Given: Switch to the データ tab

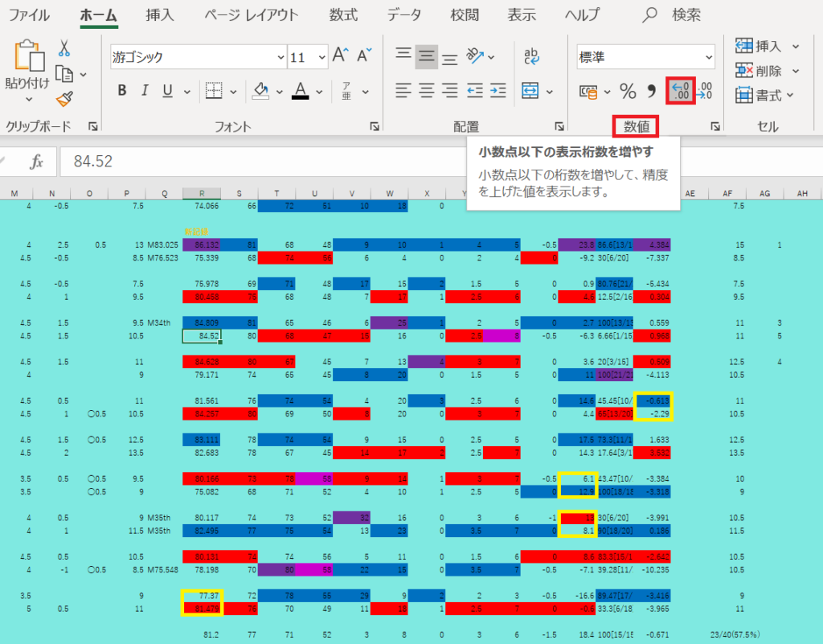Looking at the screenshot, I should click(x=403, y=14).
